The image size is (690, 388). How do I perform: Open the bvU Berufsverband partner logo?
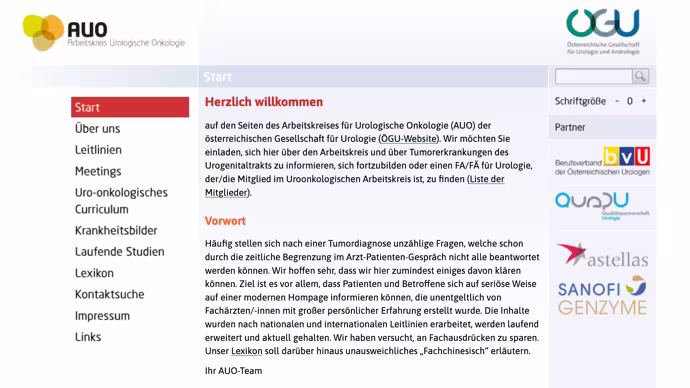[x=602, y=161]
